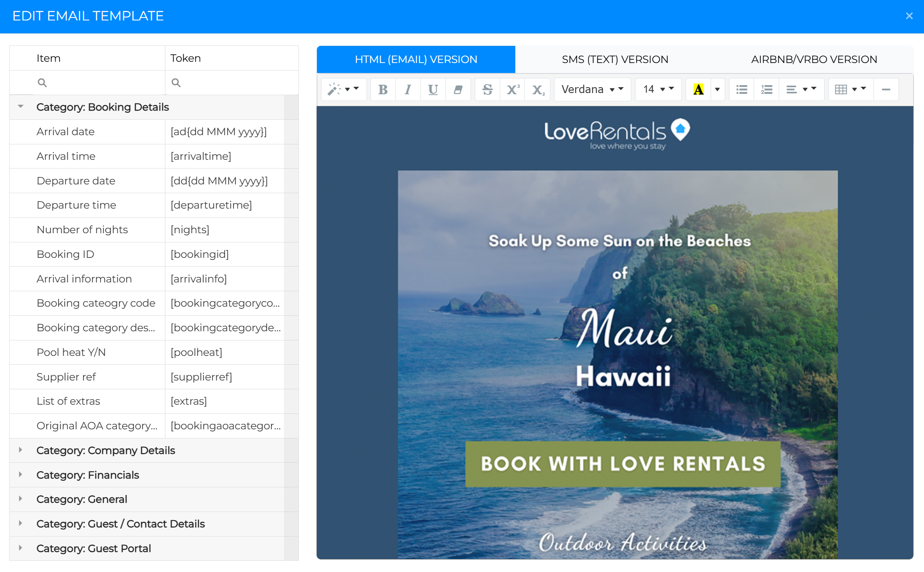Insert ordered numbered list
This screenshot has height=572, width=924.
point(767,89)
